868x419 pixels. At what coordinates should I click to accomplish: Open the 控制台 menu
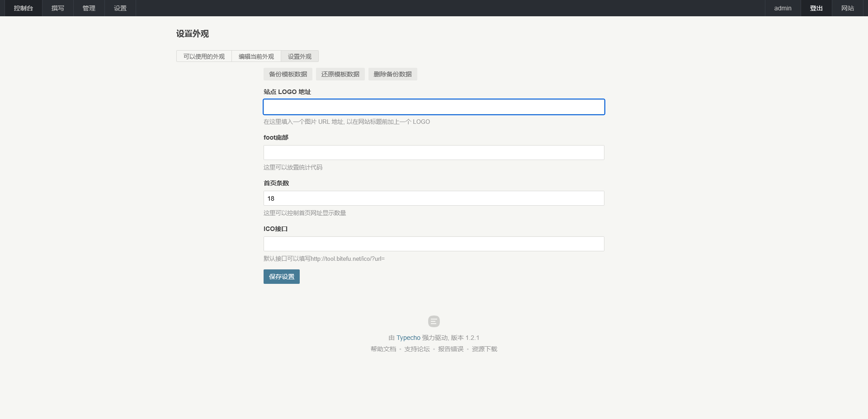(24, 8)
